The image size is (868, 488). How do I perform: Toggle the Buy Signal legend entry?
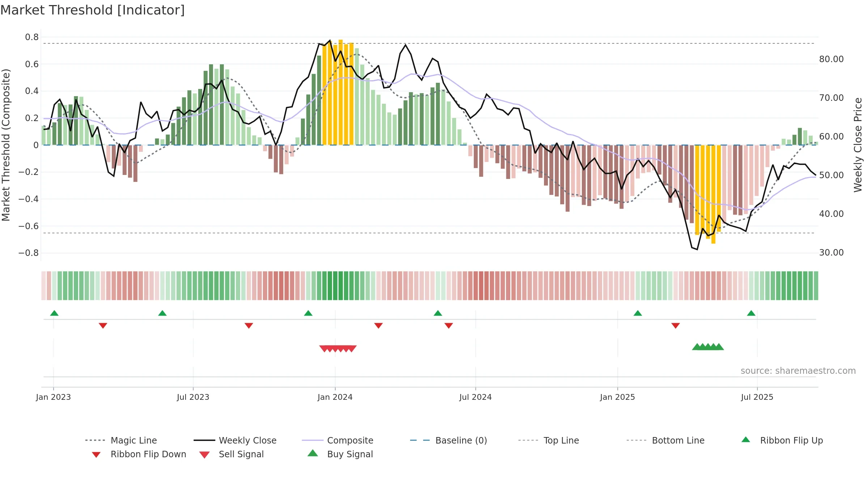(340, 454)
